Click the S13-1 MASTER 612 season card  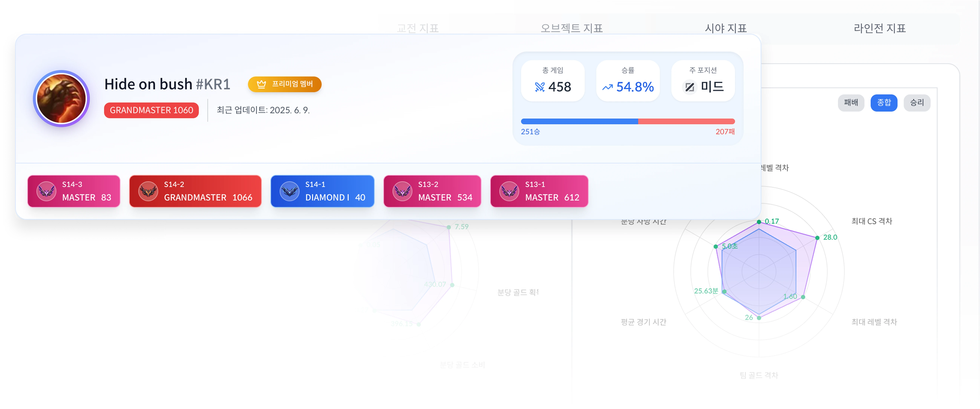pyautogui.click(x=539, y=191)
